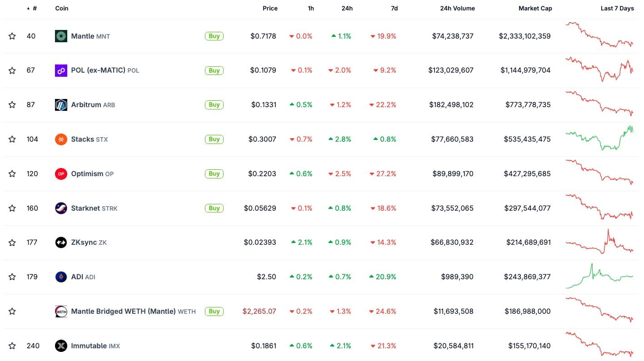Screen dimensions: 644x361
Task: Click the Arbitrum ARB logo
Action: 61,104
